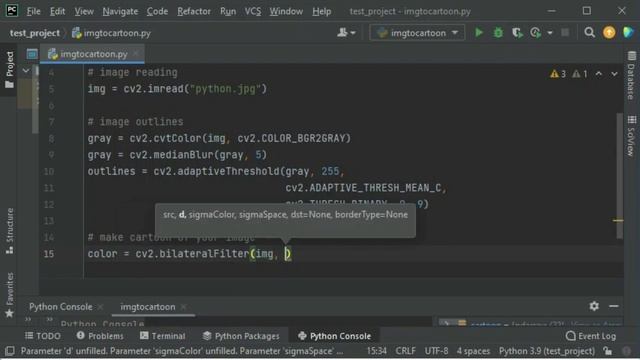The image size is (640, 360).
Task: Start debugging with the bug icon
Action: click(x=498, y=32)
